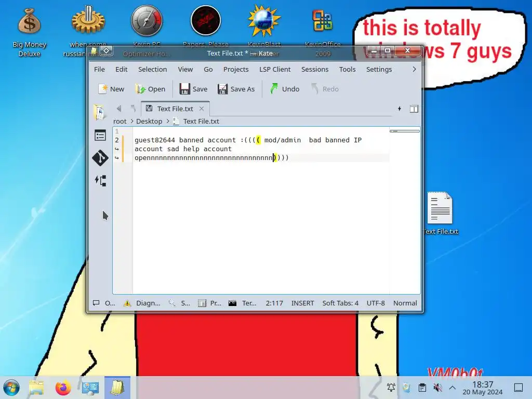Screen dimensions: 532x399
Task: Open the Filesystem tree sidebar icon
Action: pos(100,180)
